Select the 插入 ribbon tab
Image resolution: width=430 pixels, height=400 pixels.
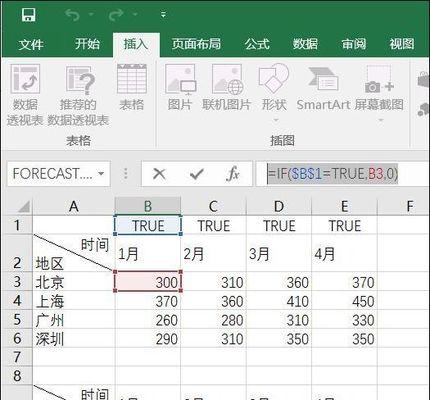136,44
